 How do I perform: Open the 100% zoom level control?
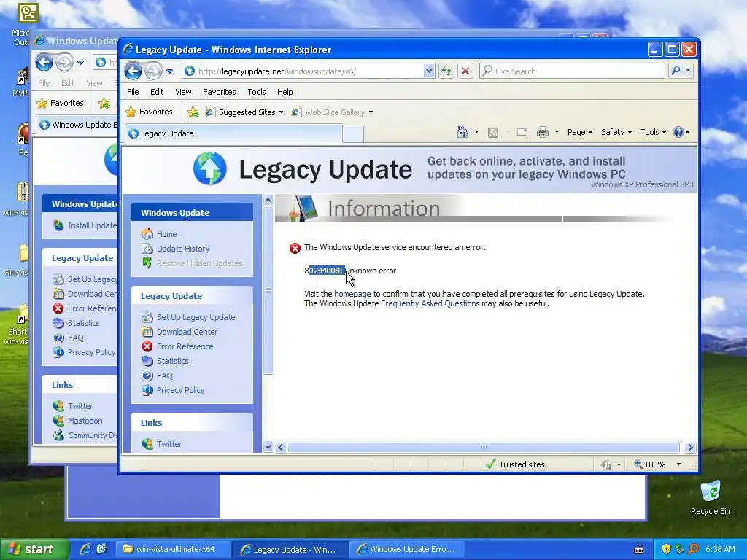point(657,464)
